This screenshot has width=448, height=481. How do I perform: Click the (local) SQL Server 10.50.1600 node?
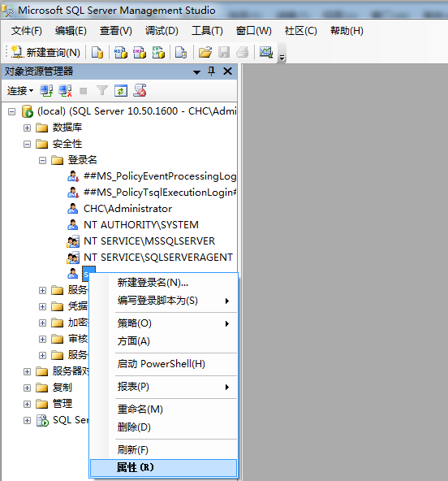pos(136,111)
